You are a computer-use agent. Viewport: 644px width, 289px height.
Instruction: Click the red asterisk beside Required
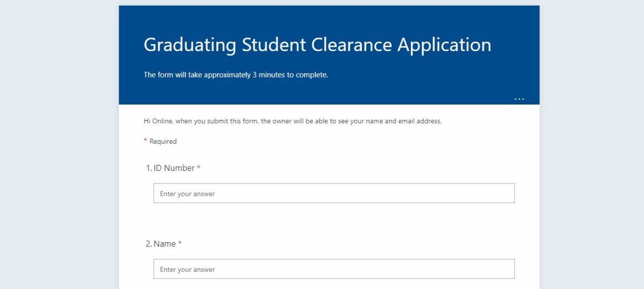point(145,141)
